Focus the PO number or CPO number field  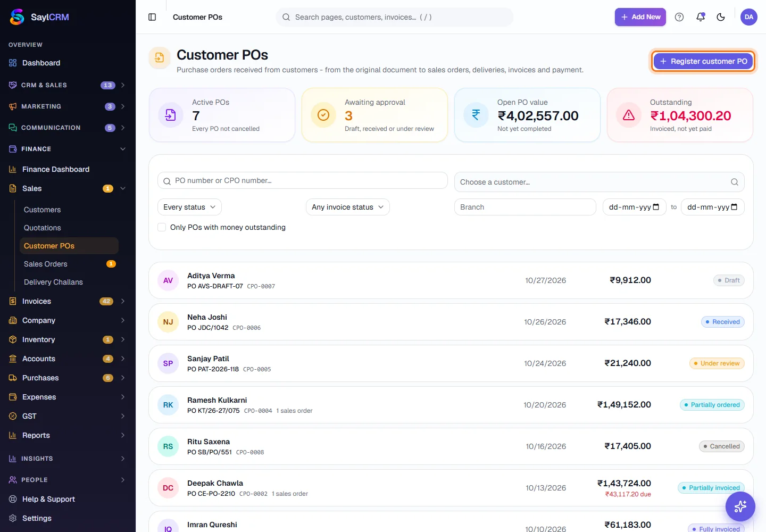point(303,180)
